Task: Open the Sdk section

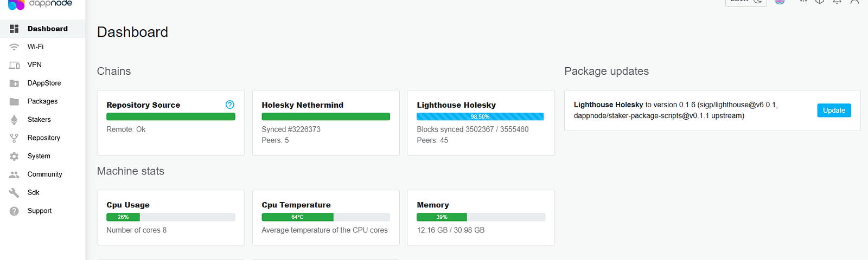Action: pyautogui.click(x=42, y=193)
